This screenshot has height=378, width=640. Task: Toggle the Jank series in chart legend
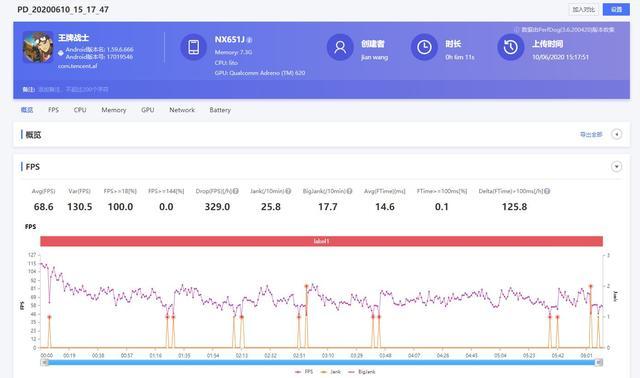pyautogui.click(x=331, y=372)
